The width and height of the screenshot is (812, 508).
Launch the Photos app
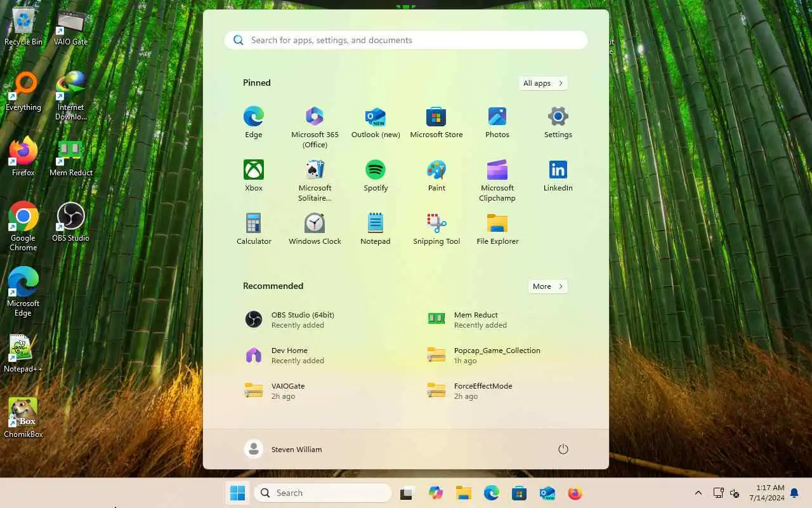pos(497,123)
